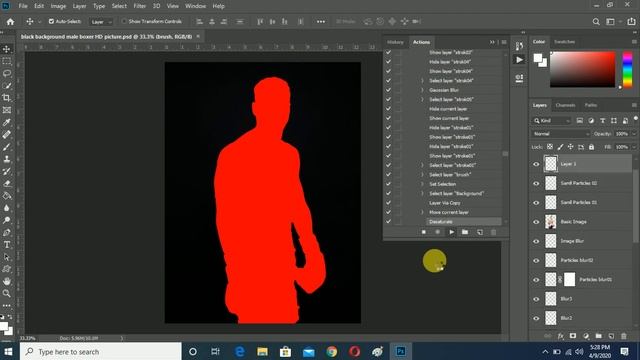640x360 pixels.
Task: Select the Rectangular Marquee tool
Action: tap(7, 61)
